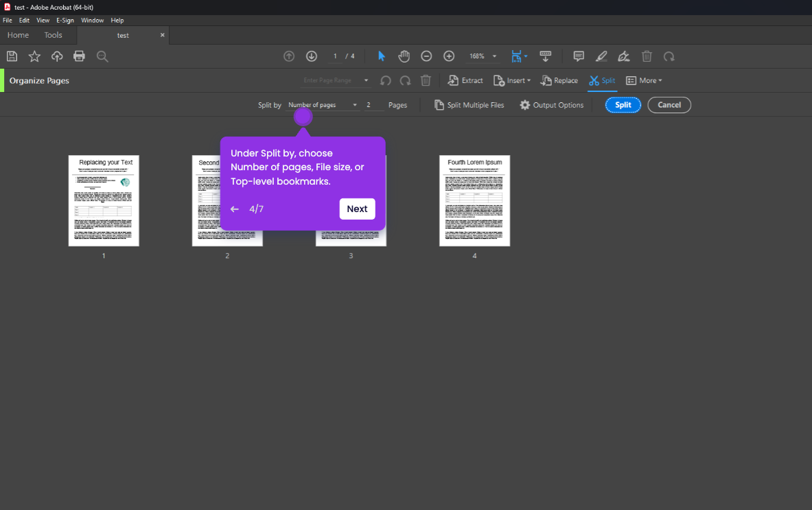This screenshot has height=510, width=812.
Task: Open the File menu
Action: [x=8, y=20]
